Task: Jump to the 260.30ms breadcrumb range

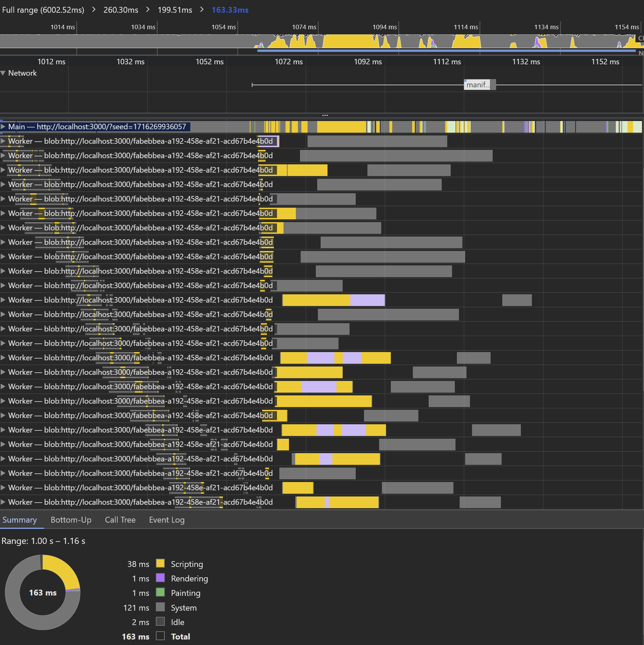Action: (x=121, y=10)
